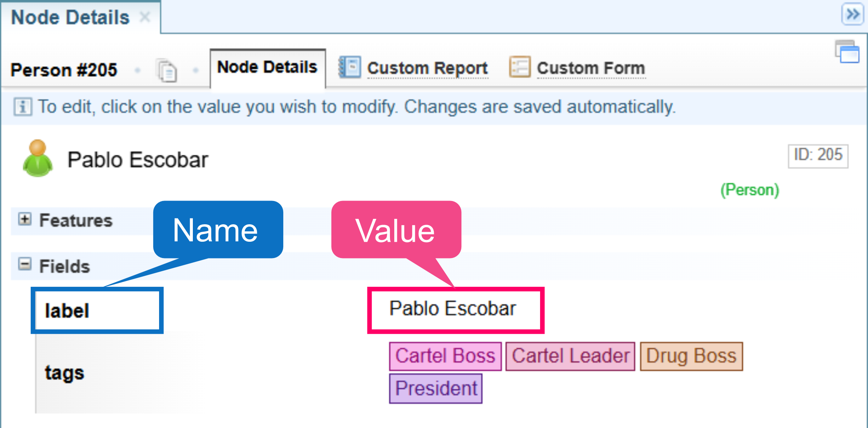Screen dimensions: 868x428
Task: Click the Custom Form icon
Action: tap(520, 68)
